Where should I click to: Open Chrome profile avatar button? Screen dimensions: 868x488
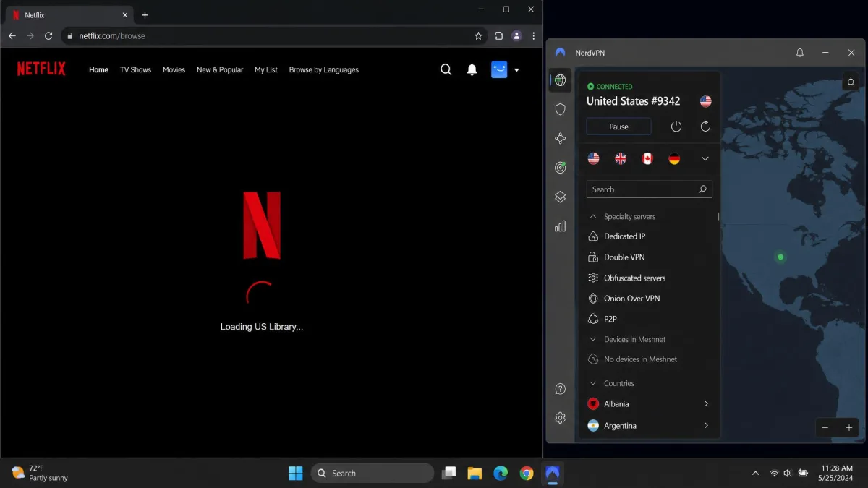coord(516,35)
